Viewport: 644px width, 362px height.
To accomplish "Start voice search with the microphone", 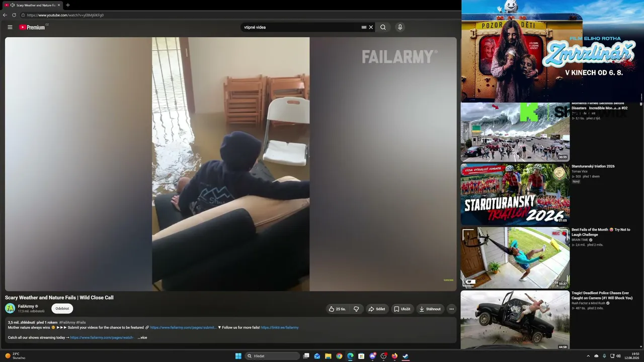I will tap(400, 27).
